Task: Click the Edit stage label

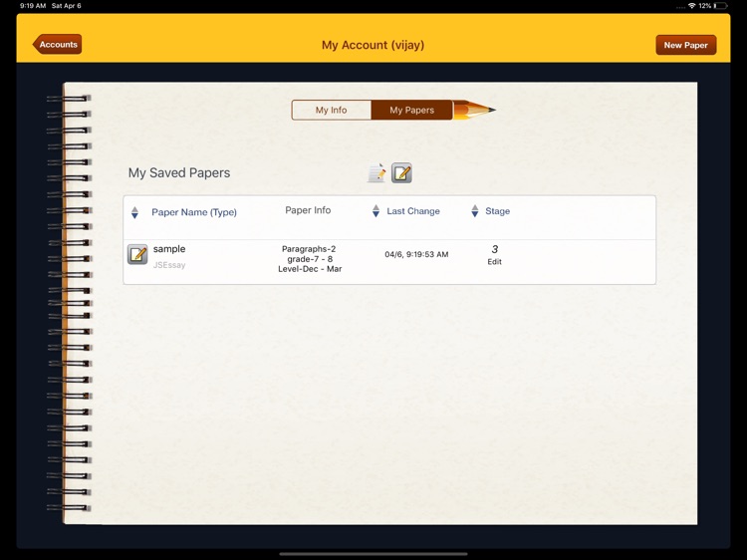Action: [494, 262]
